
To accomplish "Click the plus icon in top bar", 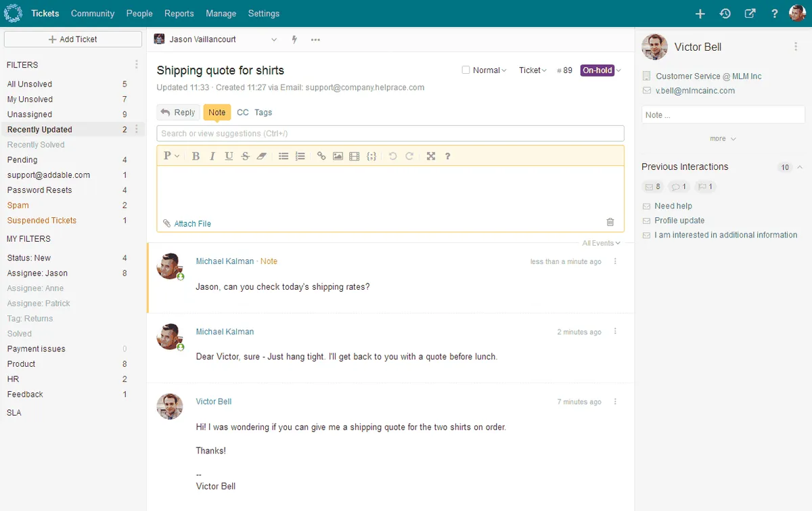I will (x=700, y=14).
